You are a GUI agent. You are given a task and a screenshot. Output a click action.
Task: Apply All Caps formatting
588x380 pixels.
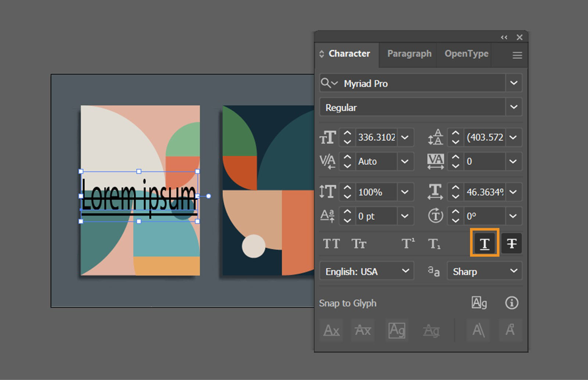331,244
